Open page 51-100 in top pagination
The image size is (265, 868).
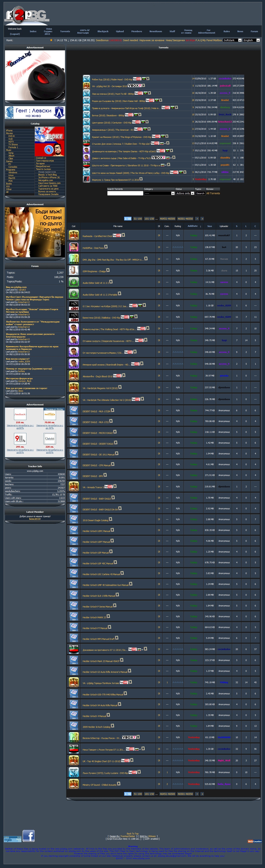pos(138,219)
